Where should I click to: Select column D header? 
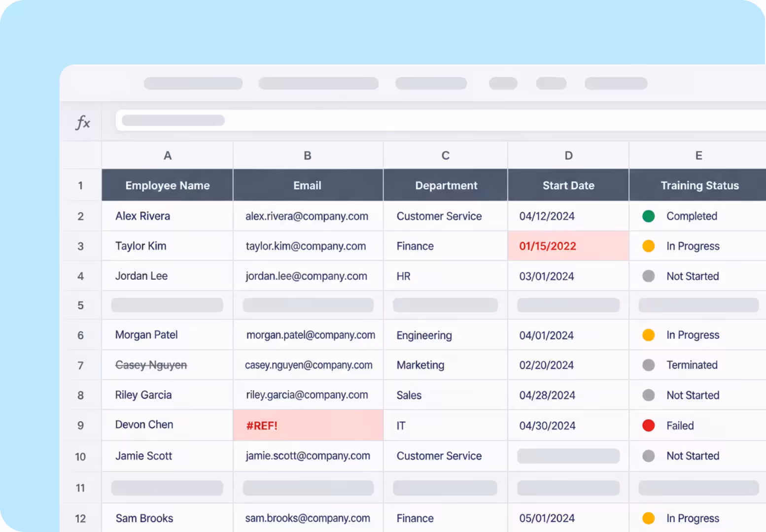(x=568, y=156)
